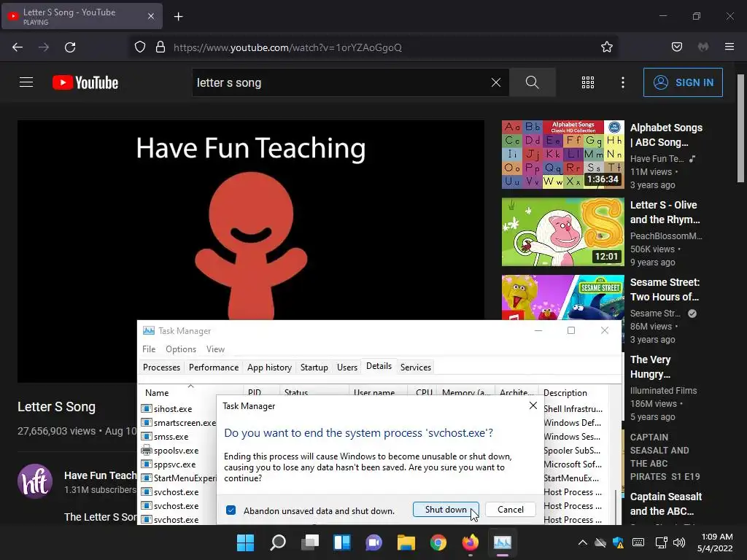
Task: Switch to the Services tab
Action: (x=415, y=367)
